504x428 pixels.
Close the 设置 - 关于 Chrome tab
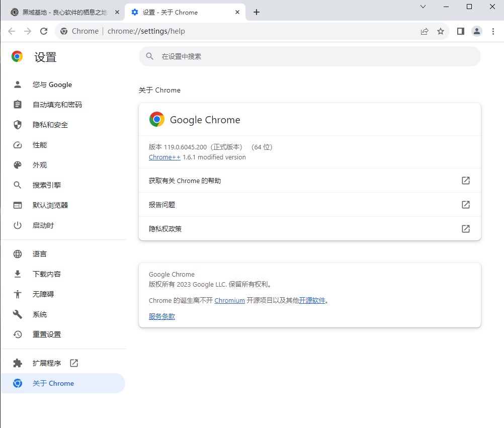[237, 12]
